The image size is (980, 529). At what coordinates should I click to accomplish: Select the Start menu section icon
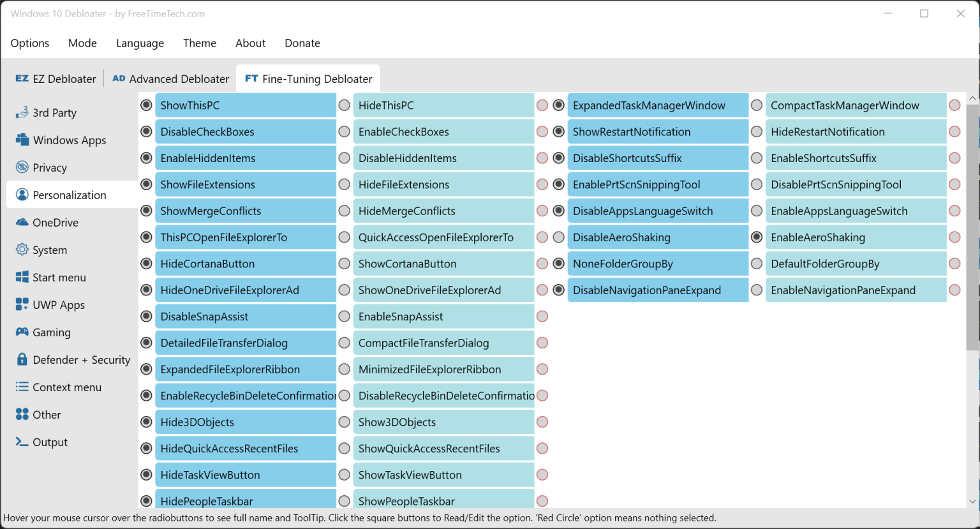pos(22,277)
